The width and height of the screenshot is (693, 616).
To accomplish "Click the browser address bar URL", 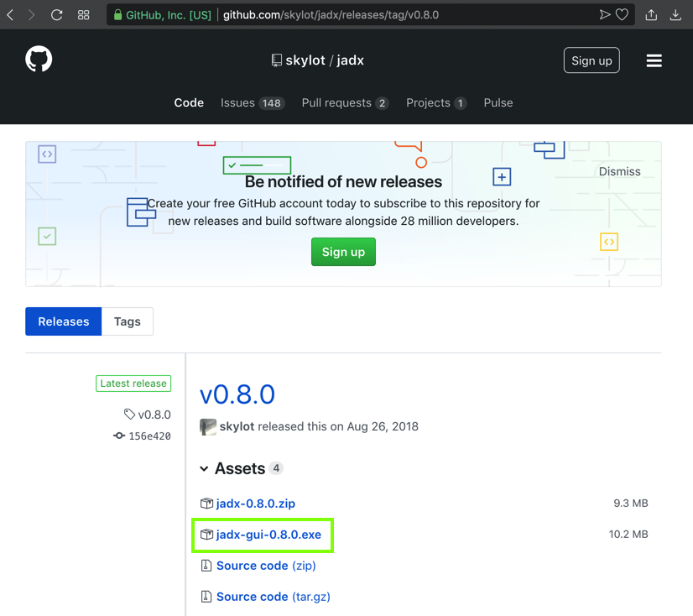I will pos(331,14).
